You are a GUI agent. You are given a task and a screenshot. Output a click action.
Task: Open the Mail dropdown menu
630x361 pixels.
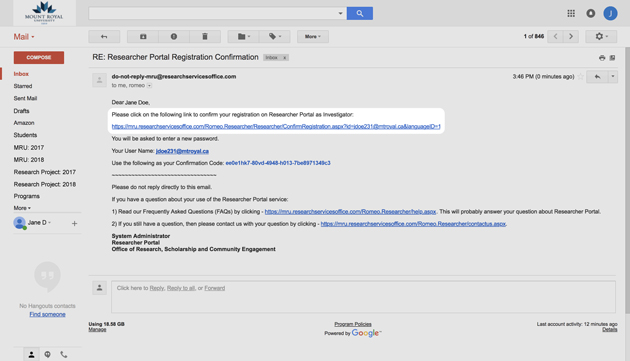24,37
